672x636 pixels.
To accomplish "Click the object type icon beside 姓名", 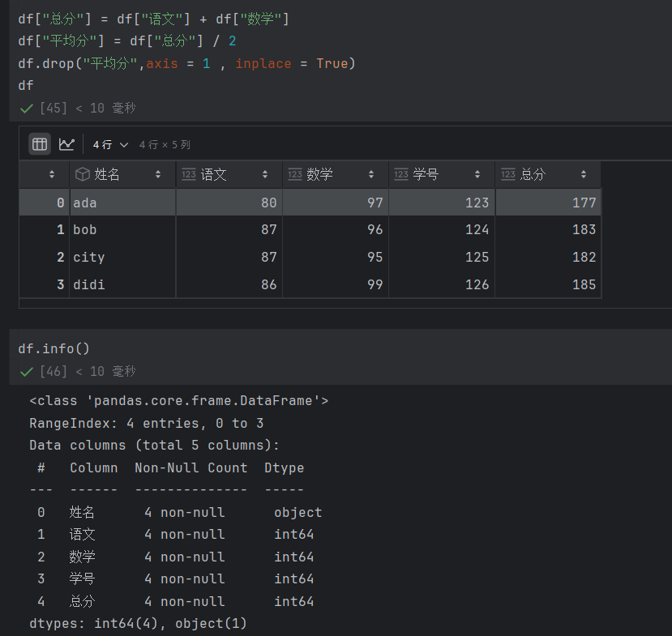I will (82, 173).
